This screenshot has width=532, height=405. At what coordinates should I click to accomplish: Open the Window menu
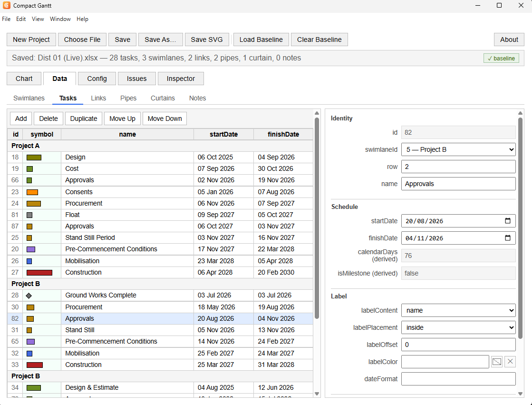[x=60, y=19]
